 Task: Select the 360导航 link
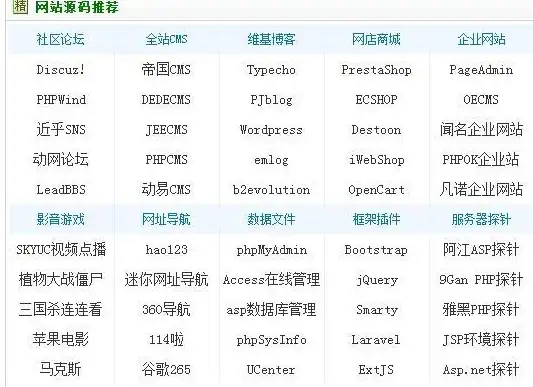pyautogui.click(x=166, y=309)
